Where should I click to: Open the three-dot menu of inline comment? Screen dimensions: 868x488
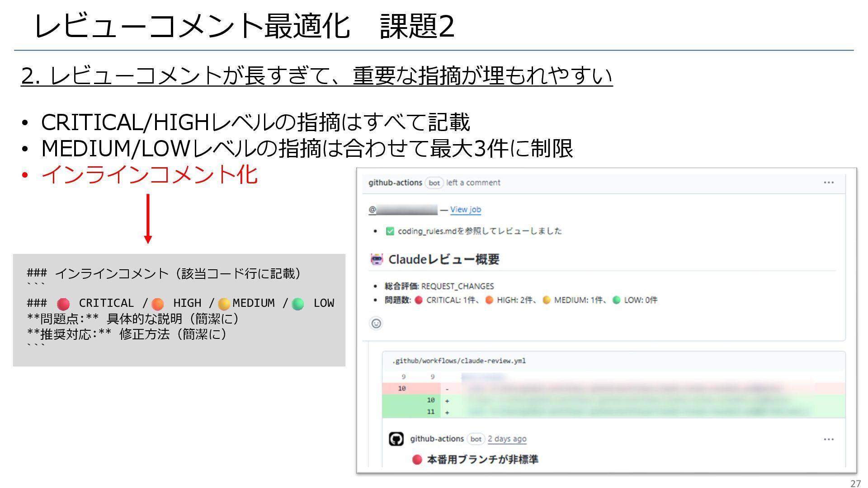828,439
